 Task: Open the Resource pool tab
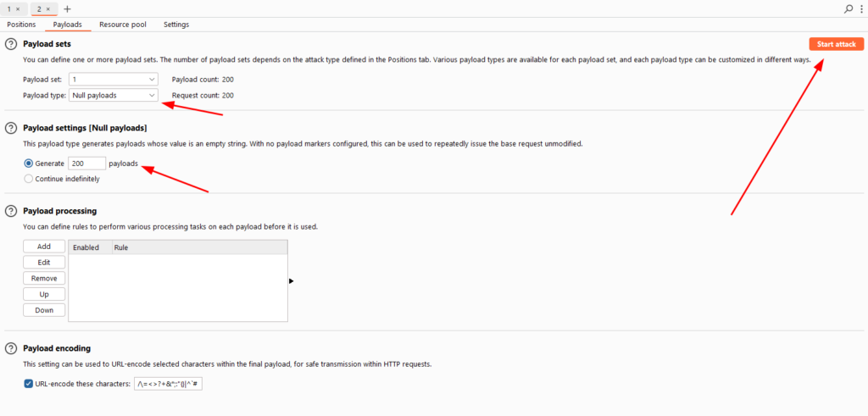123,25
